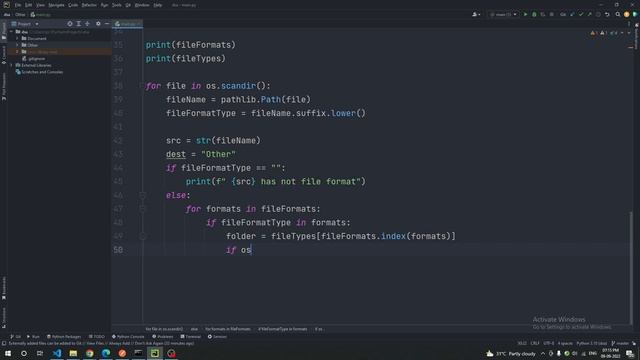Click Other breadcrumb in navigation bar

[20, 15]
